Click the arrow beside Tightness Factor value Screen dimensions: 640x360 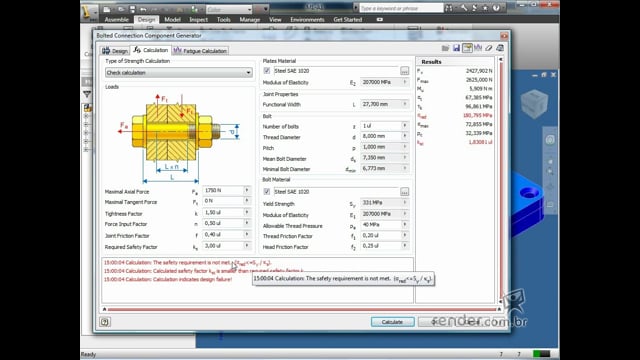(247, 213)
